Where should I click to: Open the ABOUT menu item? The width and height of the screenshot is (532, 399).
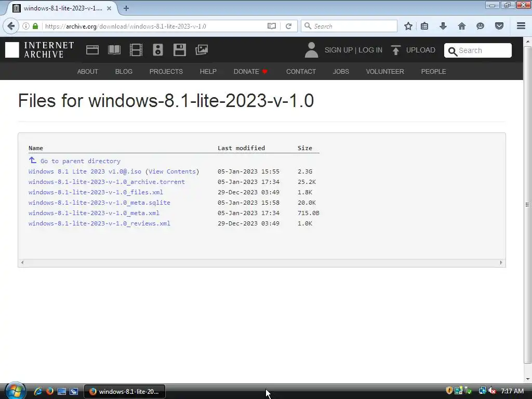(87, 72)
